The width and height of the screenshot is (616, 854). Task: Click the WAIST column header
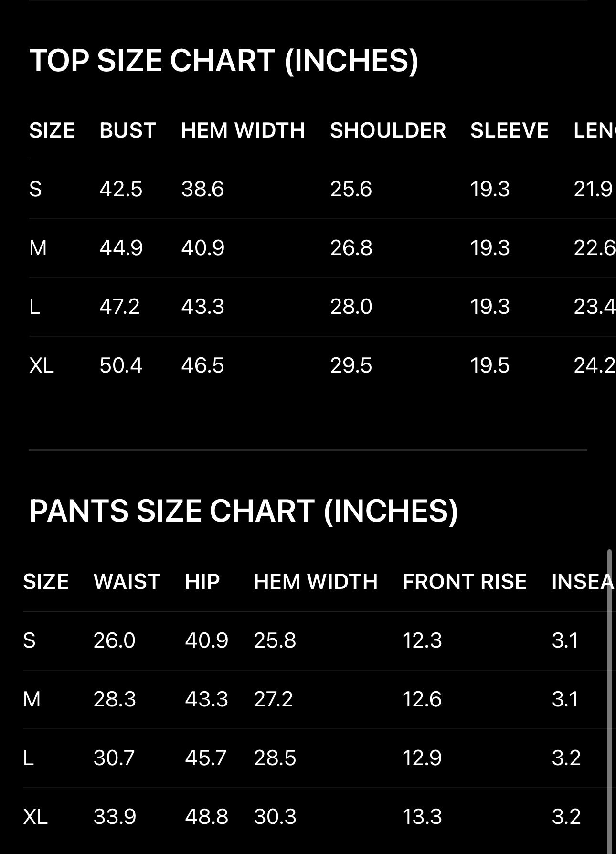[127, 582]
